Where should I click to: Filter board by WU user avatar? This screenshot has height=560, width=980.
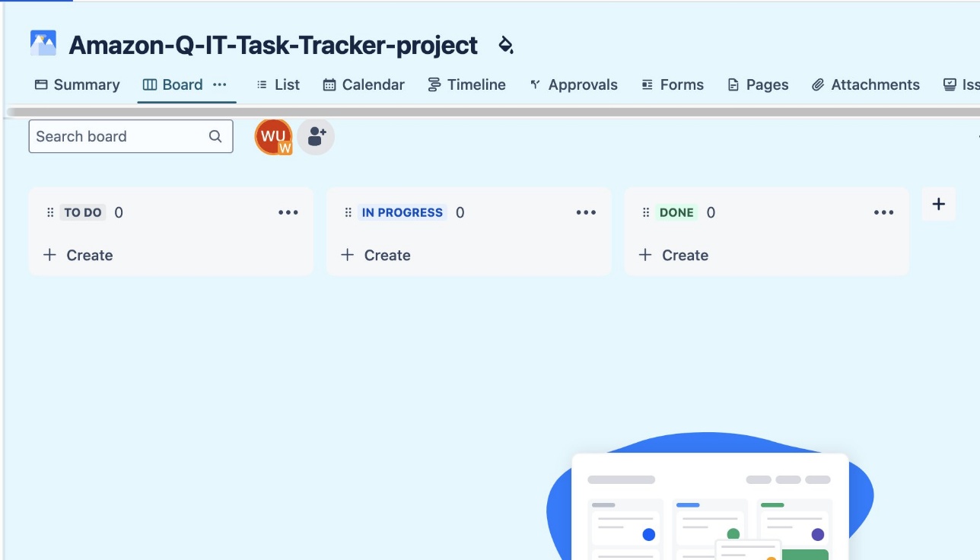click(x=273, y=137)
